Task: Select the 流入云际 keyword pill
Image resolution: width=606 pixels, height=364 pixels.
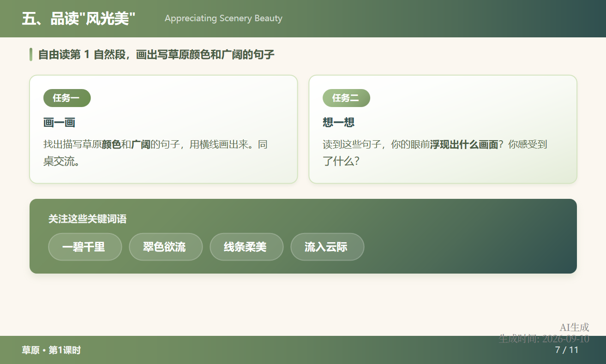Action: (327, 247)
